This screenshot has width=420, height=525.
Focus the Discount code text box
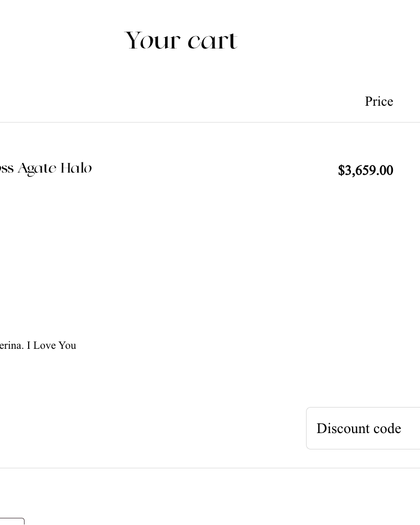(x=363, y=428)
